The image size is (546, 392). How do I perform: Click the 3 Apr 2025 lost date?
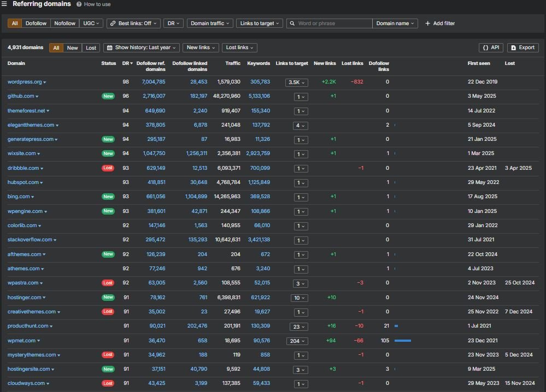[x=518, y=168]
